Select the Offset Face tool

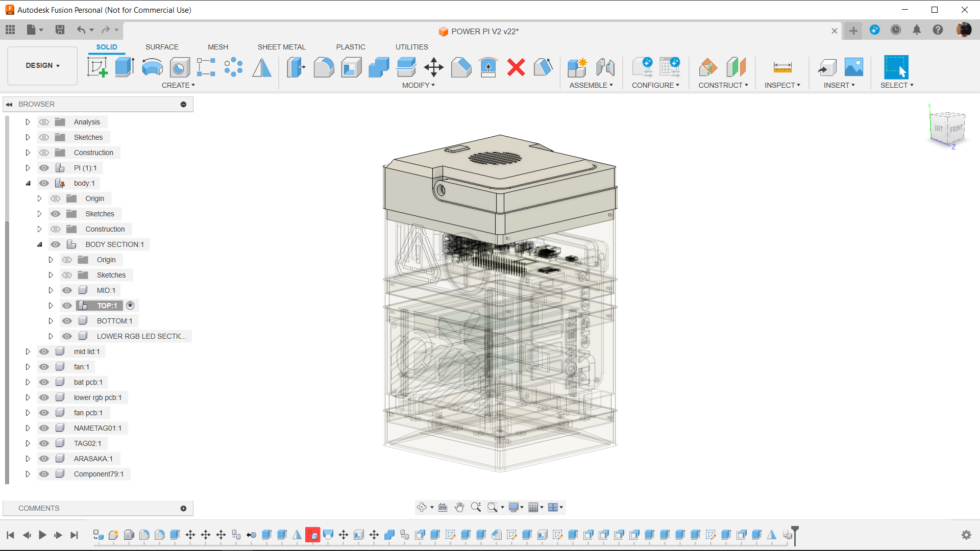pyautogui.click(x=406, y=67)
